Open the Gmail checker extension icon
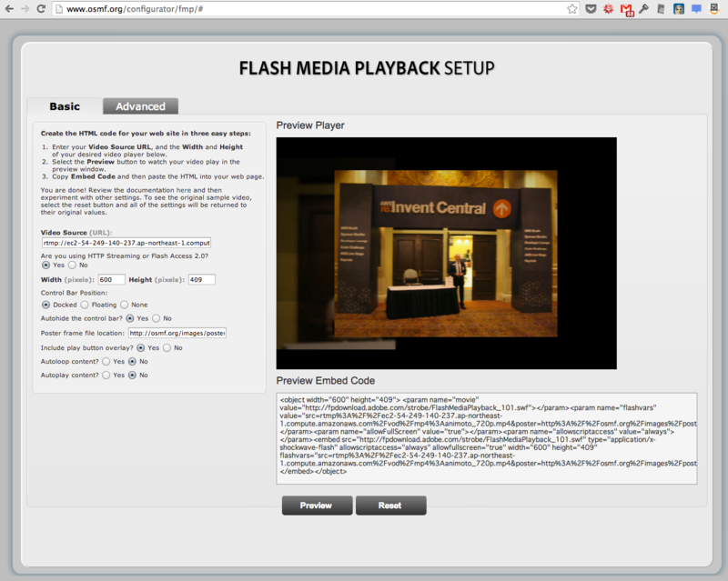The height and width of the screenshot is (581, 728). click(627, 10)
